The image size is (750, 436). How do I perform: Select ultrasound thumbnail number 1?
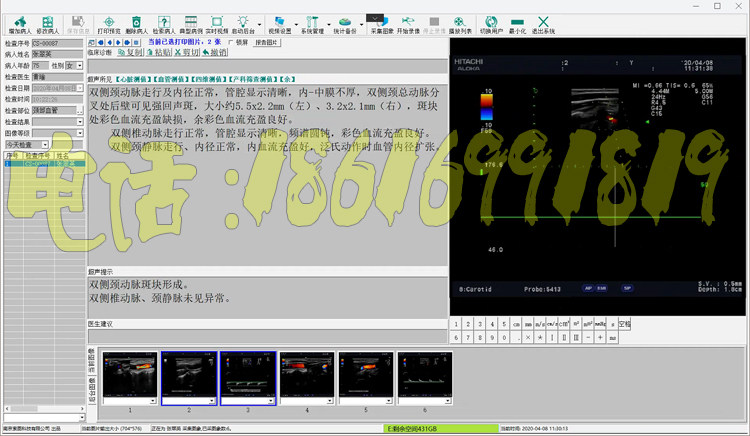pos(130,375)
